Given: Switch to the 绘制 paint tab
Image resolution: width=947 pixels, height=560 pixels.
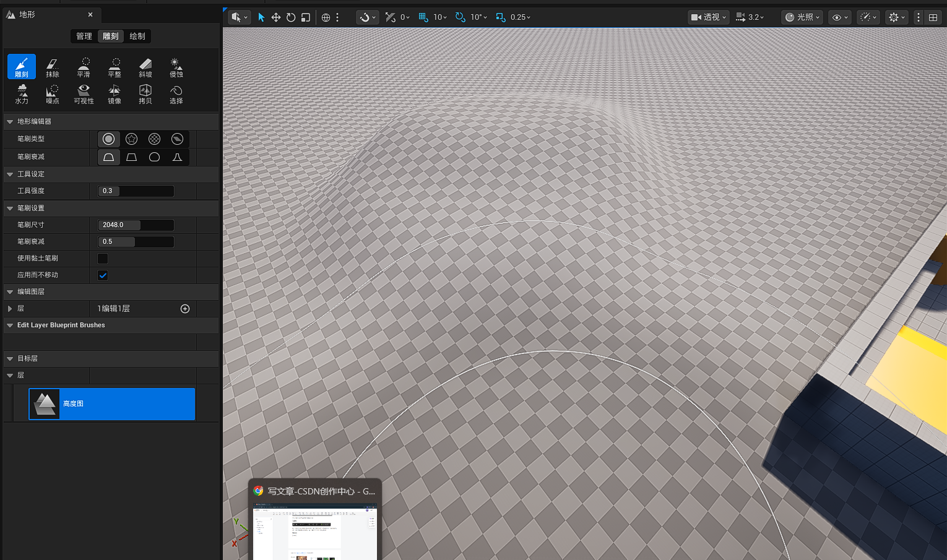Looking at the screenshot, I should point(137,37).
